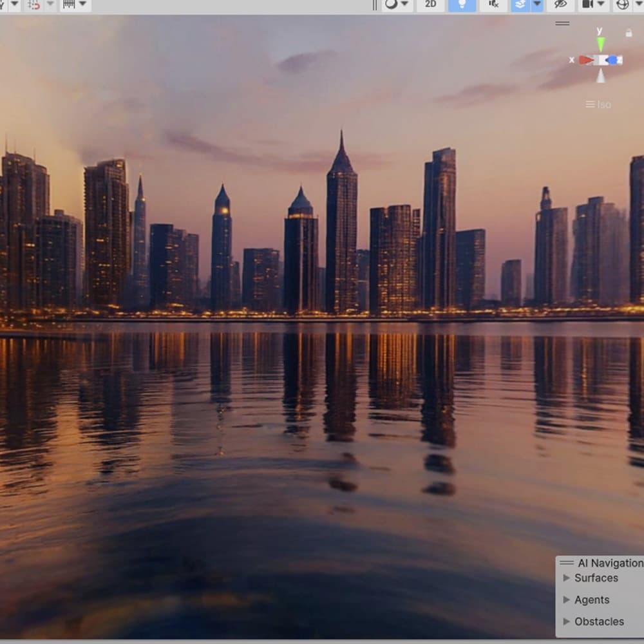
Task: Open the shading mode dropdown arrow
Action: (x=404, y=5)
